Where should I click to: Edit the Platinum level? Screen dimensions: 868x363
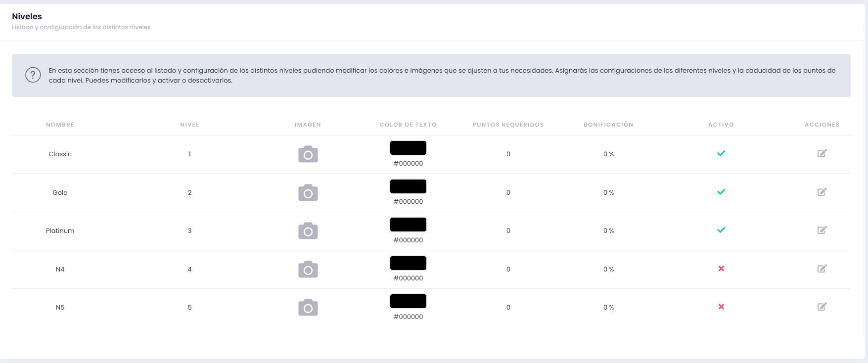point(822,230)
